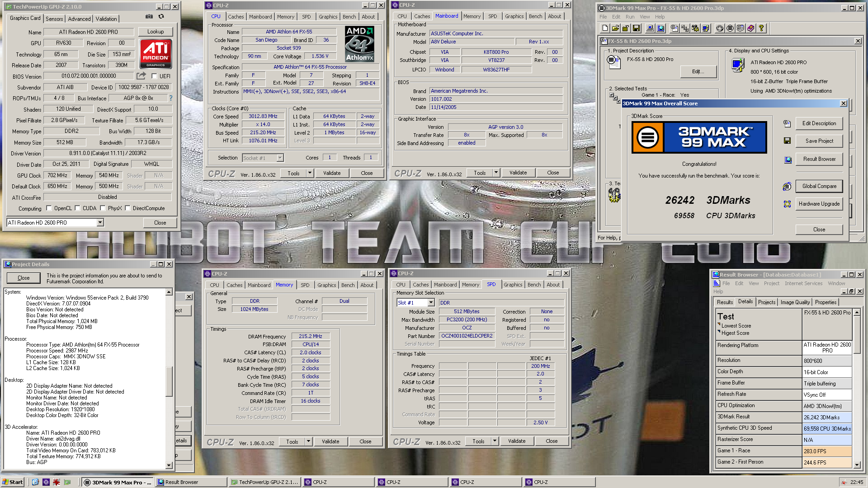The image size is (868, 488).
Task: Open Socket #1 selection dropdown in CPU-Z
Action: (280, 158)
